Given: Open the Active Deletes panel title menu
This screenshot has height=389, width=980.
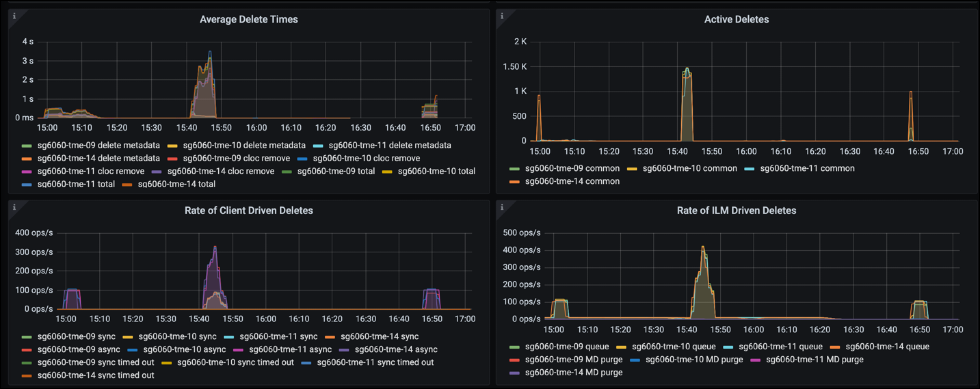Looking at the screenshot, I should [736, 19].
